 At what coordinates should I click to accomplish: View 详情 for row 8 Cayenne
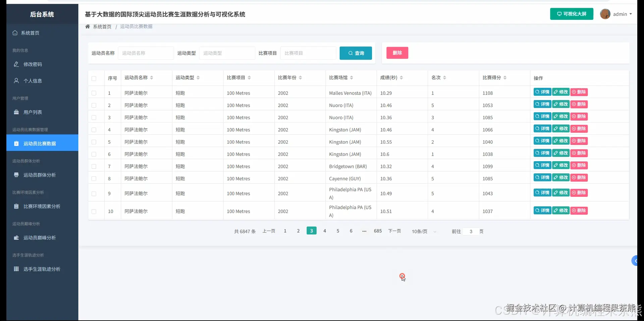[542, 178]
